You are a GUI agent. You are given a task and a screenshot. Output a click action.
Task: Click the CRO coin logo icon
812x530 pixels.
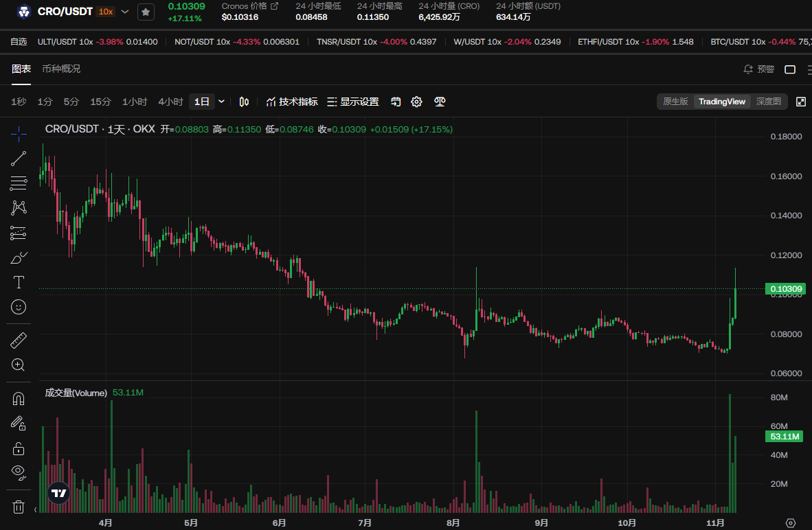(x=24, y=12)
